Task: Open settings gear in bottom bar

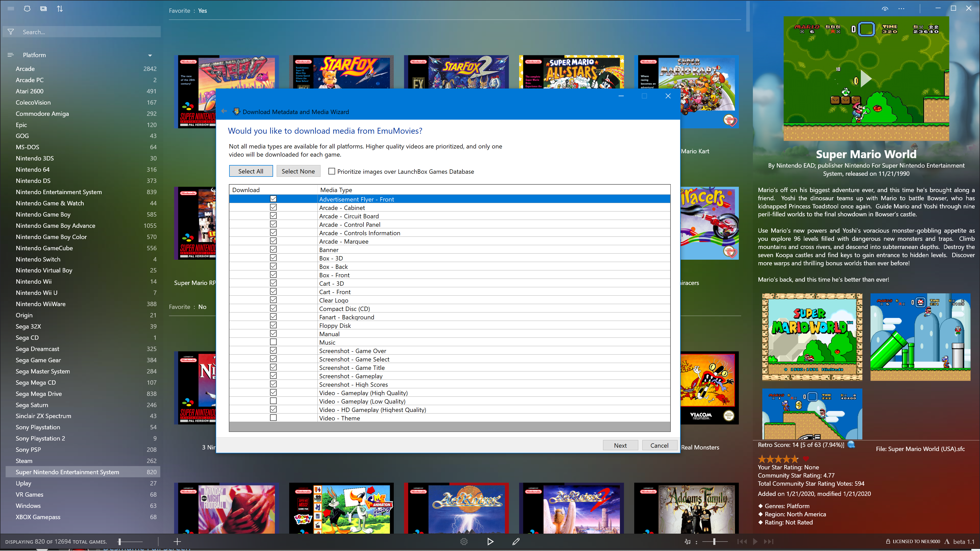Action: coord(464,542)
